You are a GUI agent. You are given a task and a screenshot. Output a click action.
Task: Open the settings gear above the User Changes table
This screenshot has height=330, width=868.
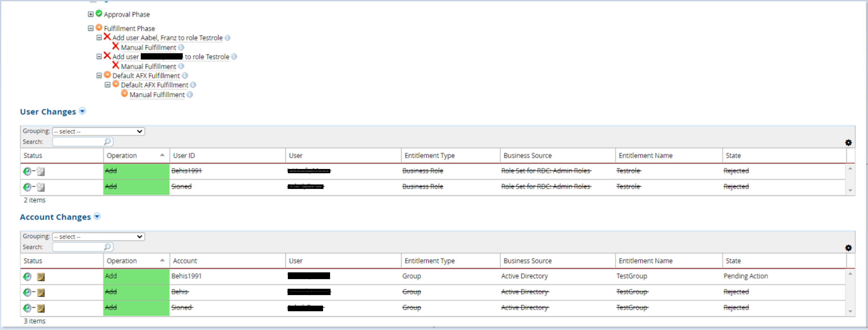coord(849,143)
